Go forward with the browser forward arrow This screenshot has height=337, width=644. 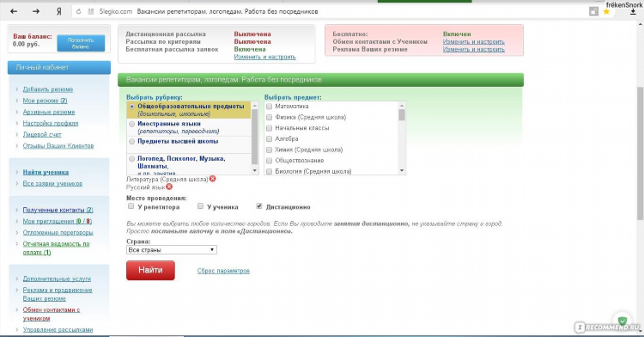[36, 11]
